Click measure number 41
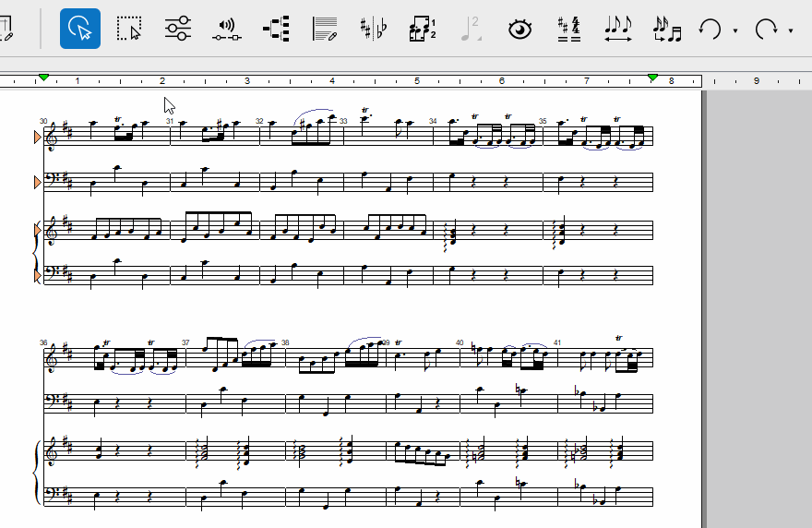Screen dimensions: 812x528 (x=557, y=343)
